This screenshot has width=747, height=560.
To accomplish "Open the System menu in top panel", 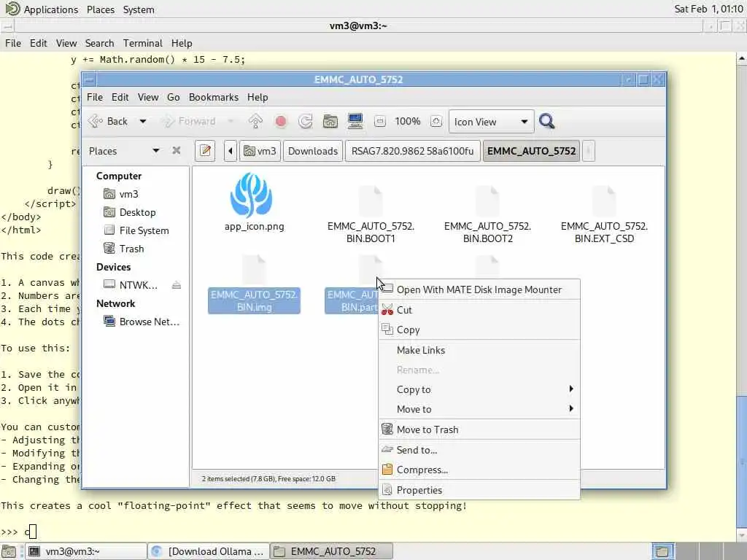I will click(x=139, y=9).
